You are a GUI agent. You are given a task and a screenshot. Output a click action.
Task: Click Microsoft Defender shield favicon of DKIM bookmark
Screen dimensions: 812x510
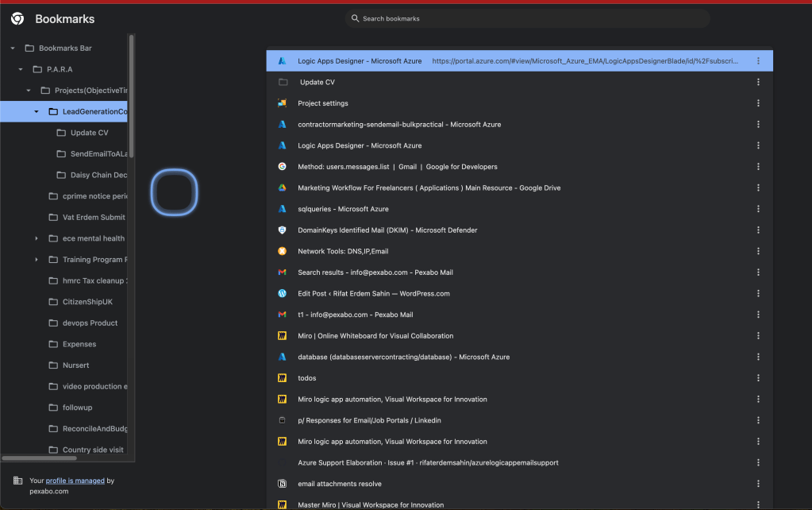click(283, 230)
